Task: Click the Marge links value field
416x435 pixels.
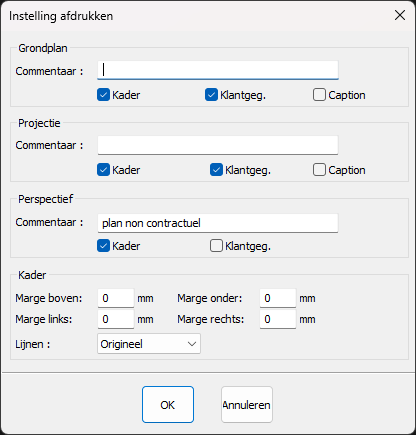Action: coord(116,319)
